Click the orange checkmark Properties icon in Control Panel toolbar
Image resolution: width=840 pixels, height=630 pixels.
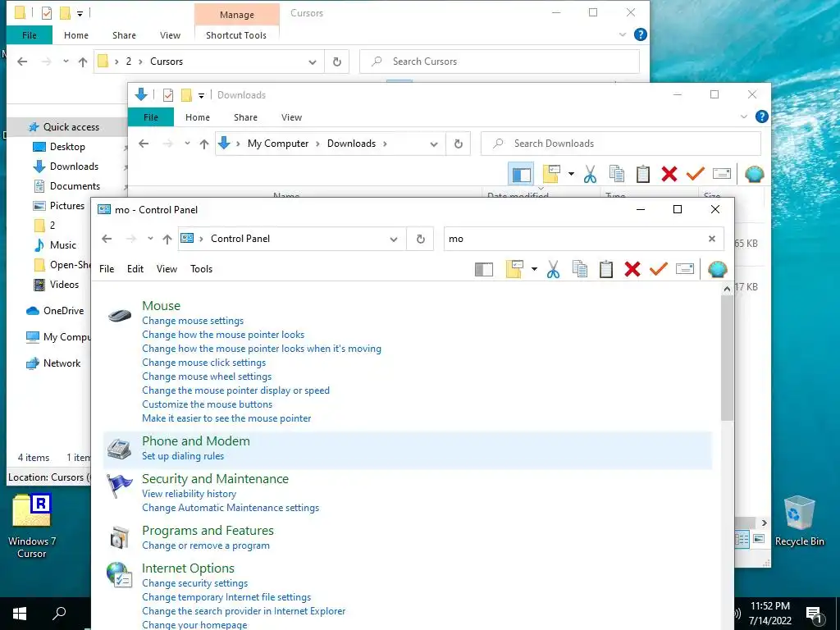coord(659,268)
